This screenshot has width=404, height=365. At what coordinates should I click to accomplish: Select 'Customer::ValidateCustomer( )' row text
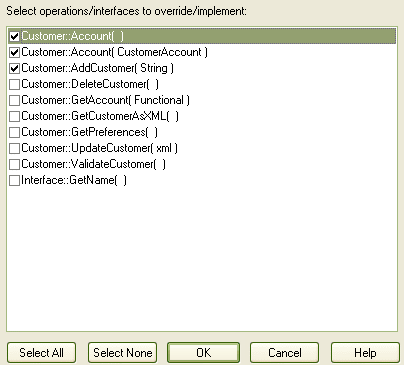point(93,164)
